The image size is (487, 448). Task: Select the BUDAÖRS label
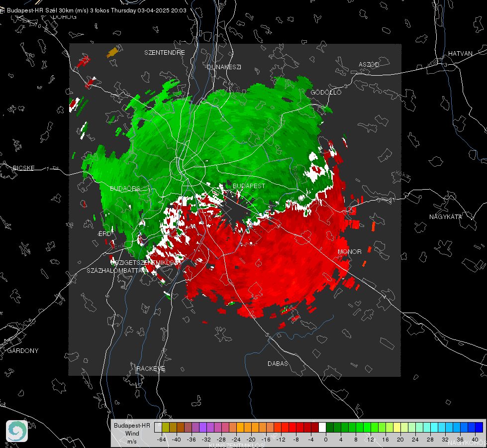(125, 189)
